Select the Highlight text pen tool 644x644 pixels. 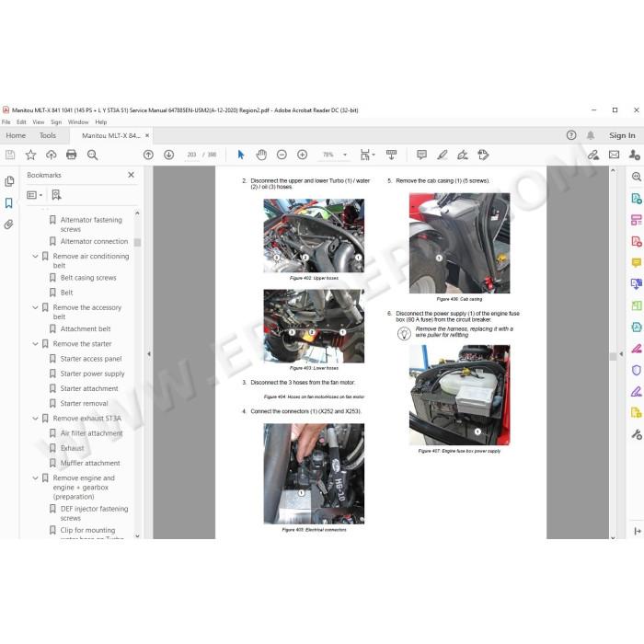442,155
